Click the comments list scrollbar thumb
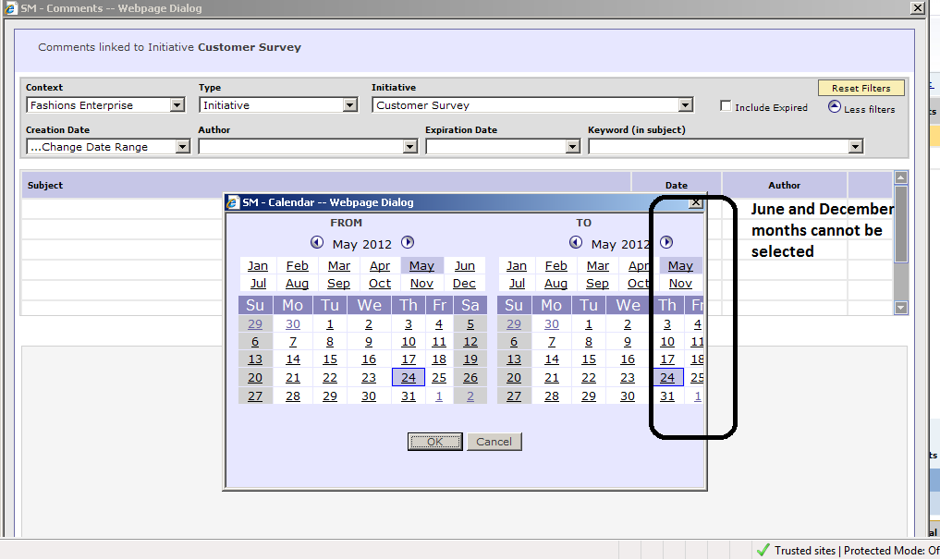The height and width of the screenshot is (560, 940). [900, 223]
